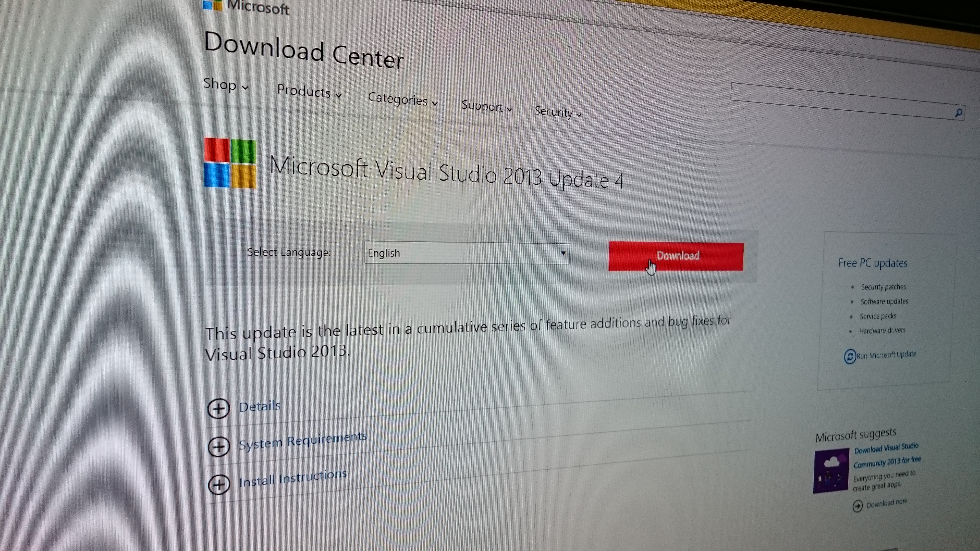Click the Security patches list item
The height and width of the screenshot is (551, 980).
point(883,287)
